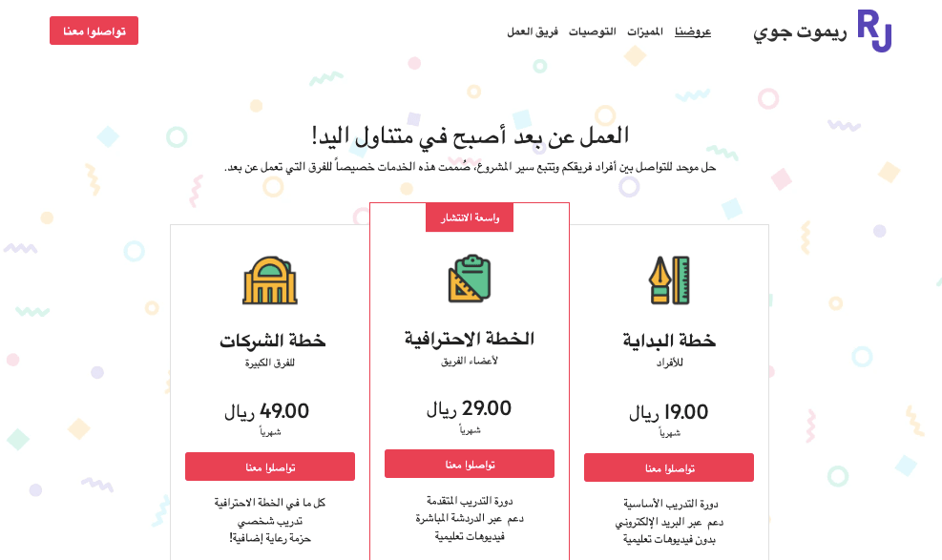942x560 pixels.
Task: Select المميزات in the navigation bar
Action: [x=643, y=31]
